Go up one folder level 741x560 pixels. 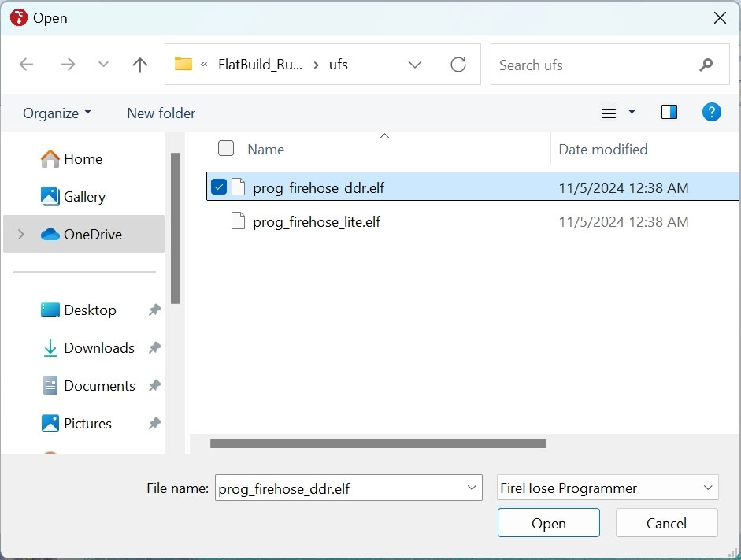pos(140,65)
